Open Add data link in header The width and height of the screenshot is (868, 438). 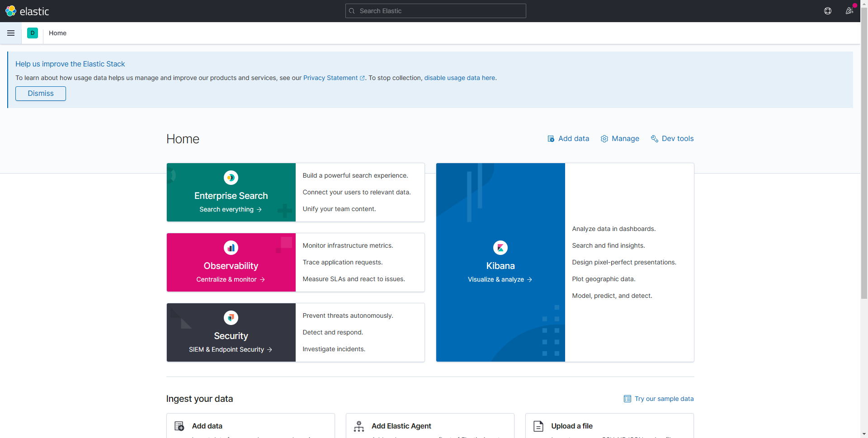coord(568,139)
